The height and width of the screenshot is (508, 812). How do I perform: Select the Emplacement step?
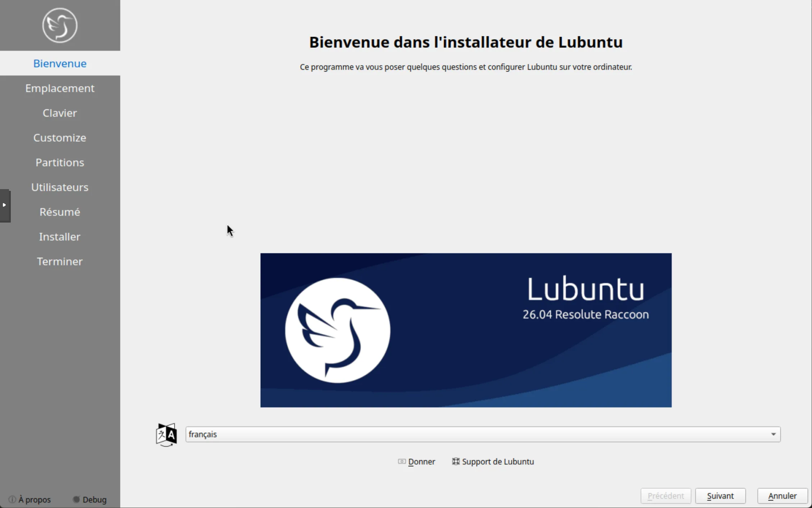pos(60,88)
